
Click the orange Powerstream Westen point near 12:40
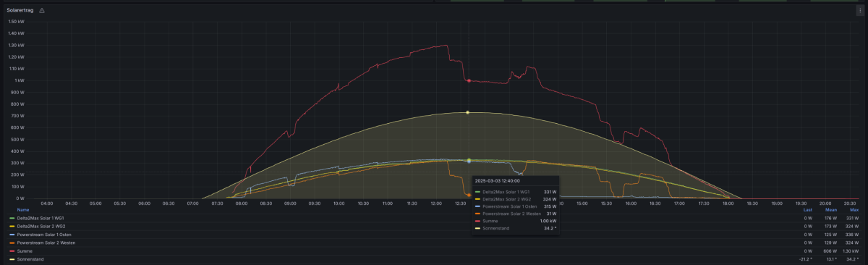click(468, 195)
